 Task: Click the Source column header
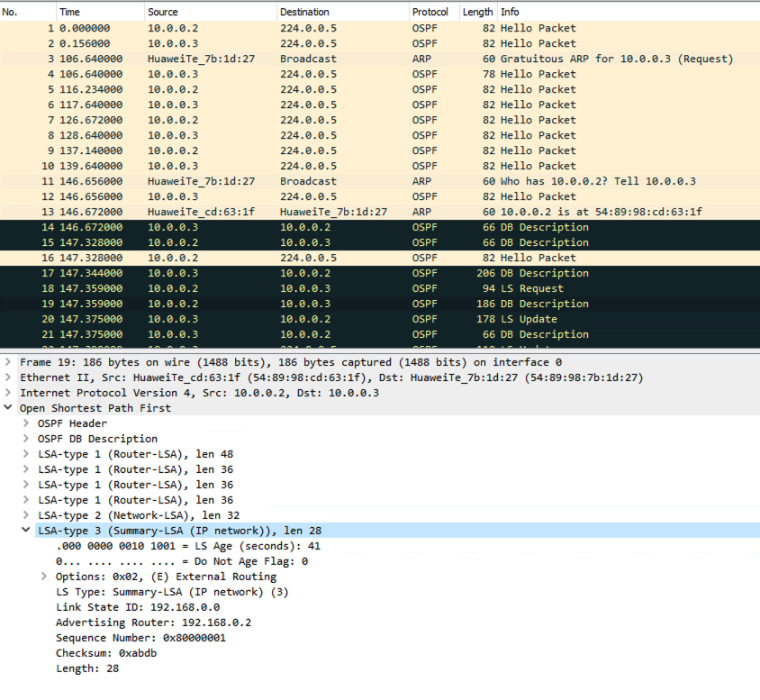(x=211, y=12)
